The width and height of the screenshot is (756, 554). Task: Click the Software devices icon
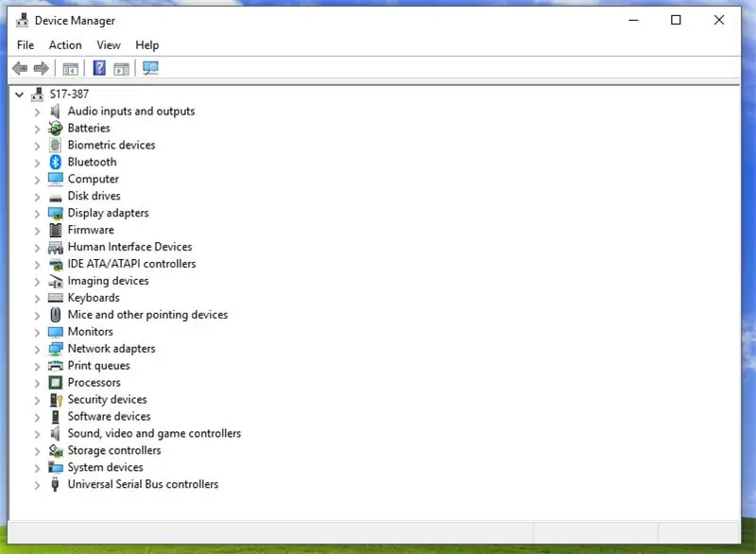pos(56,417)
